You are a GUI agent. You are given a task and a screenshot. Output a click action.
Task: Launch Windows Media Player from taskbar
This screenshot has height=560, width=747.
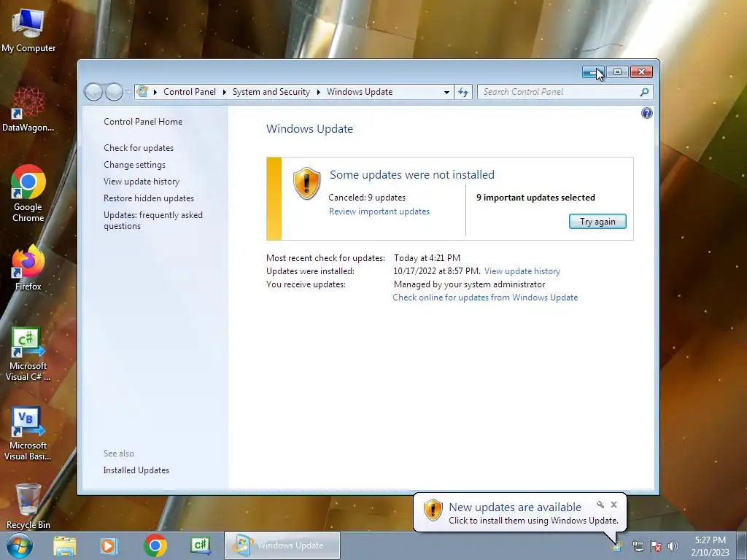point(109,545)
